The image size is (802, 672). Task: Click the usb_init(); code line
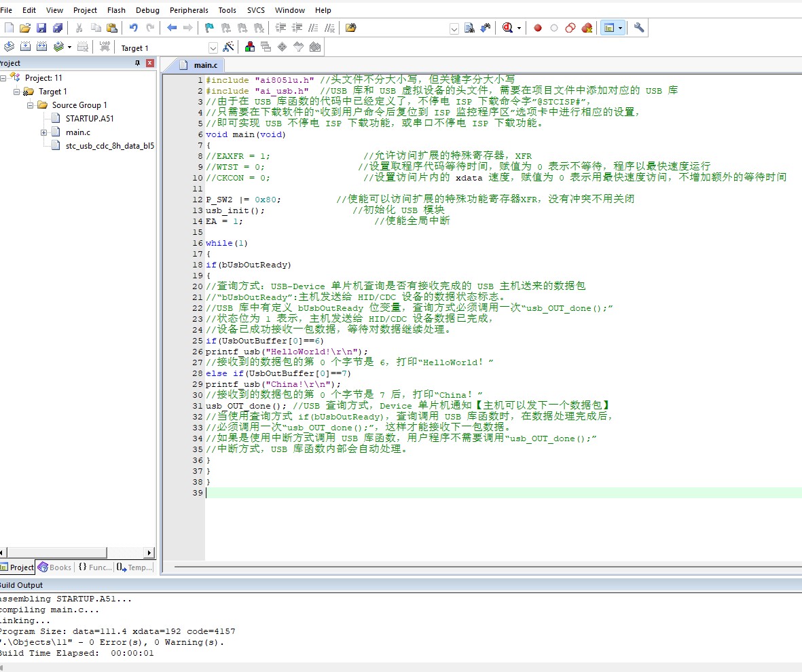[235, 210]
